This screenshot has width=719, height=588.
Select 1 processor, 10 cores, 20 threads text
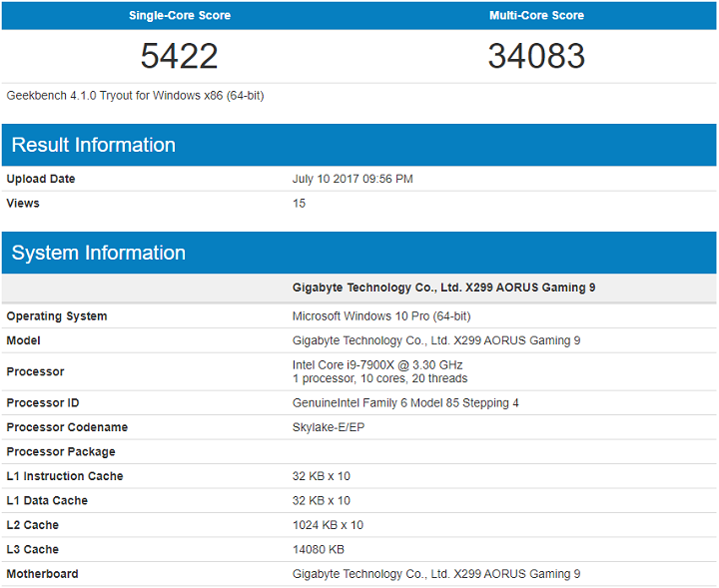pyautogui.click(x=379, y=378)
